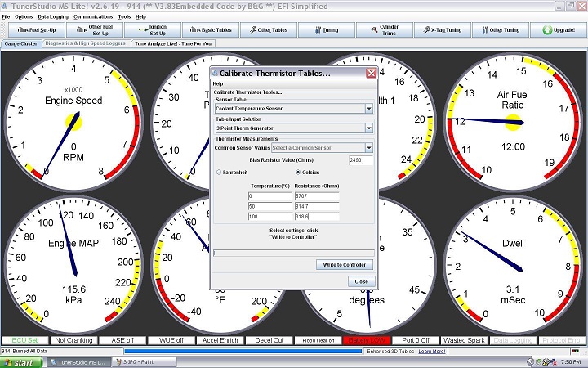Click the Decel Cut status indicator
Image resolution: width=588 pixels, height=368 pixels.
pyautogui.click(x=269, y=340)
